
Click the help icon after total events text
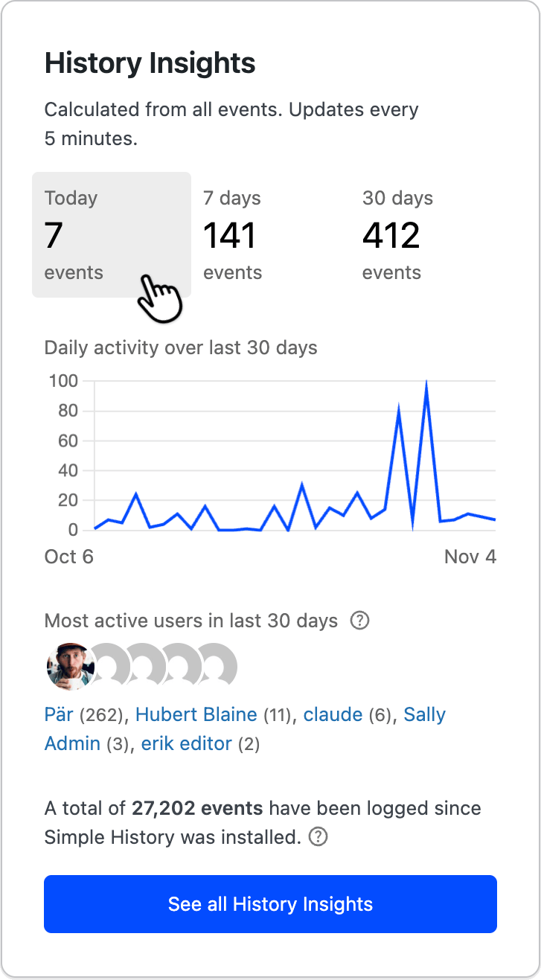point(317,837)
